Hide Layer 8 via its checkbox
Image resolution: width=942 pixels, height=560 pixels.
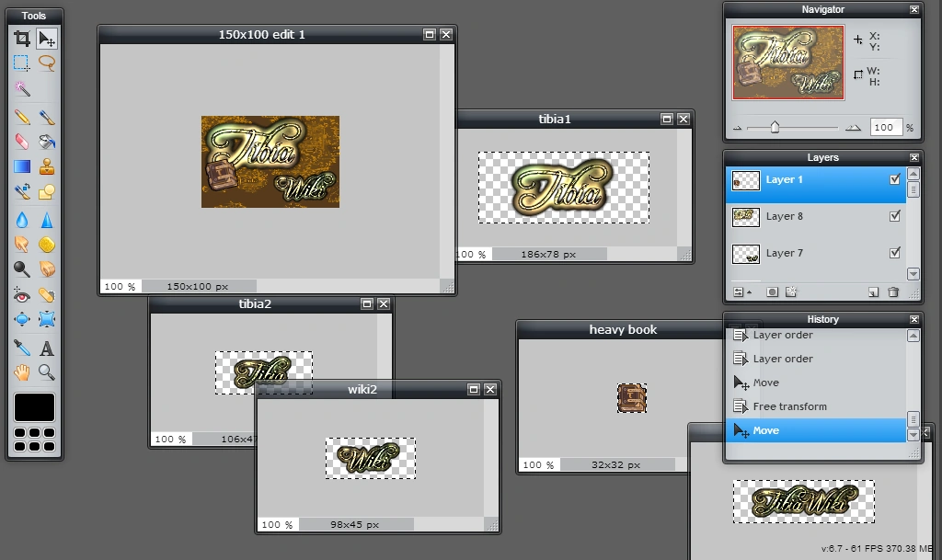point(894,216)
